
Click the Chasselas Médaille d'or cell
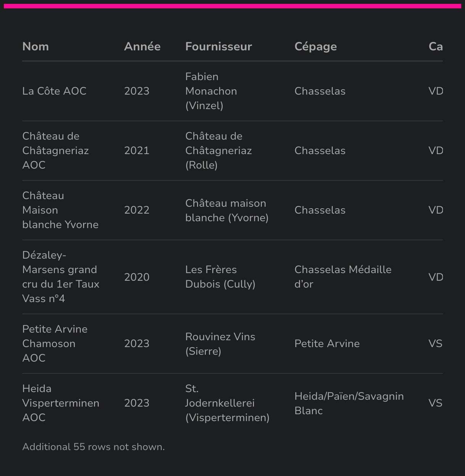(x=343, y=277)
